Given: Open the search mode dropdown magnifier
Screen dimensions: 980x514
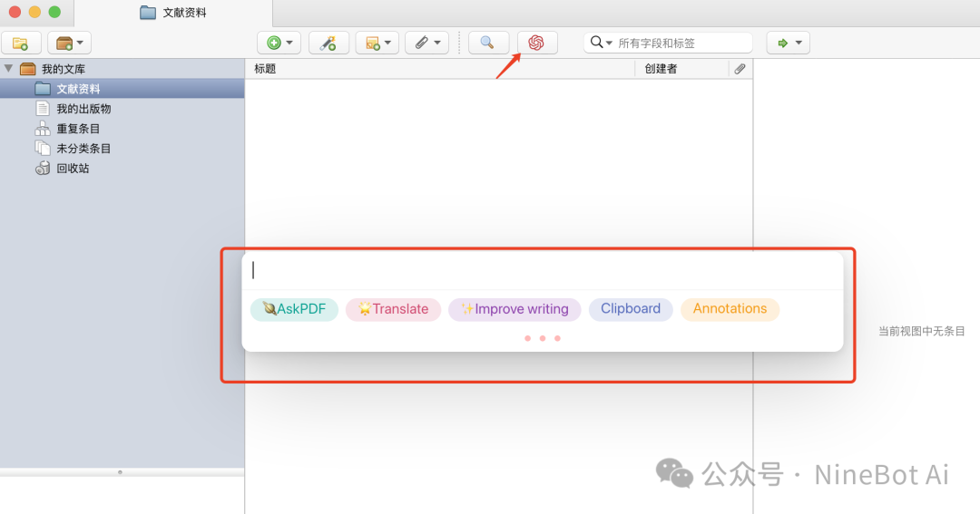Looking at the screenshot, I should (x=601, y=43).
